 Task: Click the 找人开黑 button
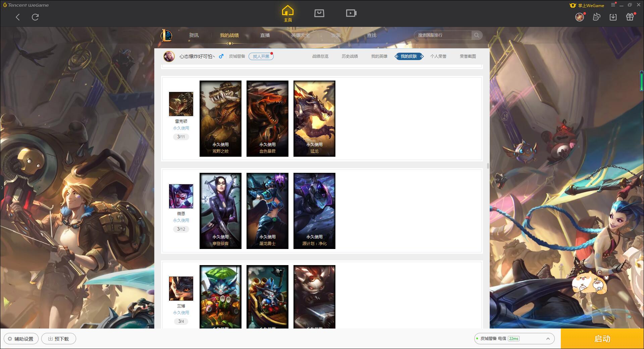click(261, 56)
